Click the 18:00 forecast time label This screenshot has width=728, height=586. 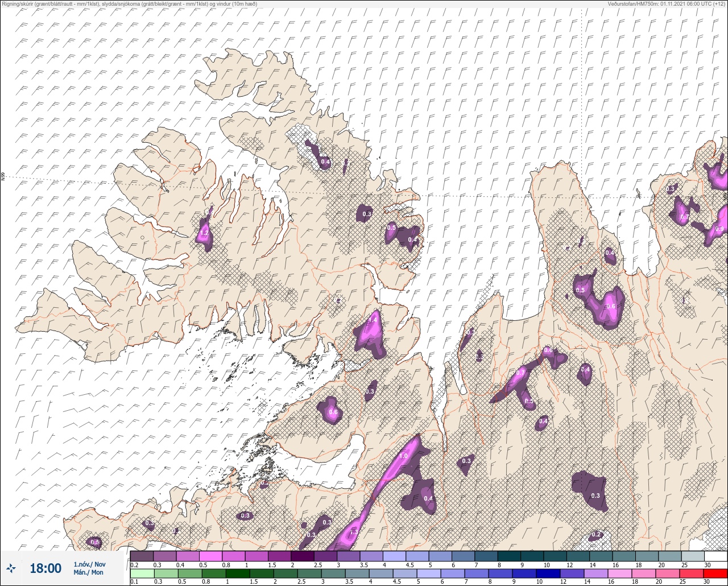click(x=45, y=568)
